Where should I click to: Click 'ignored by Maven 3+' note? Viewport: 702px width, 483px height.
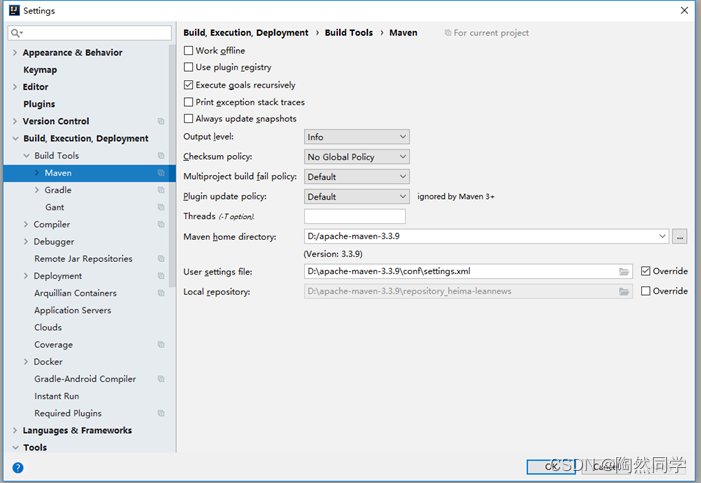(x=456, y=197)
